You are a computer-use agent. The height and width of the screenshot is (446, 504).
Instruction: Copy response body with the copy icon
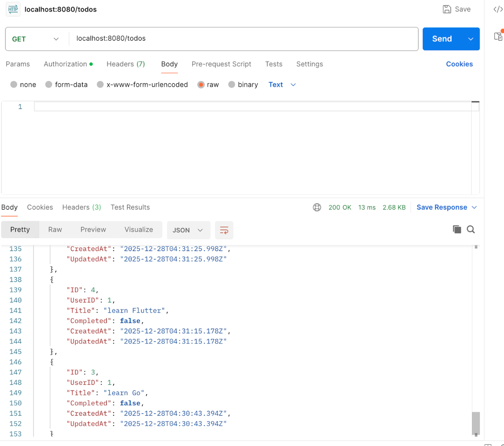457,230
